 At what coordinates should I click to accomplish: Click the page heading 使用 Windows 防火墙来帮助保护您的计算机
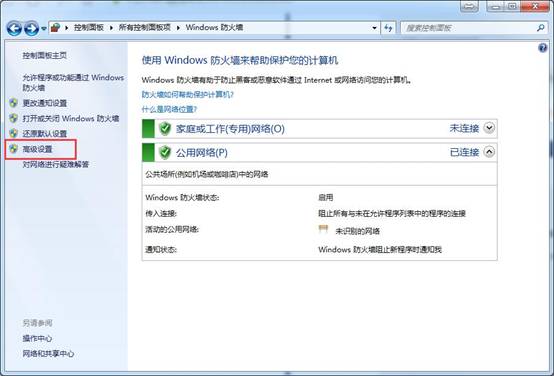[240, 60]
